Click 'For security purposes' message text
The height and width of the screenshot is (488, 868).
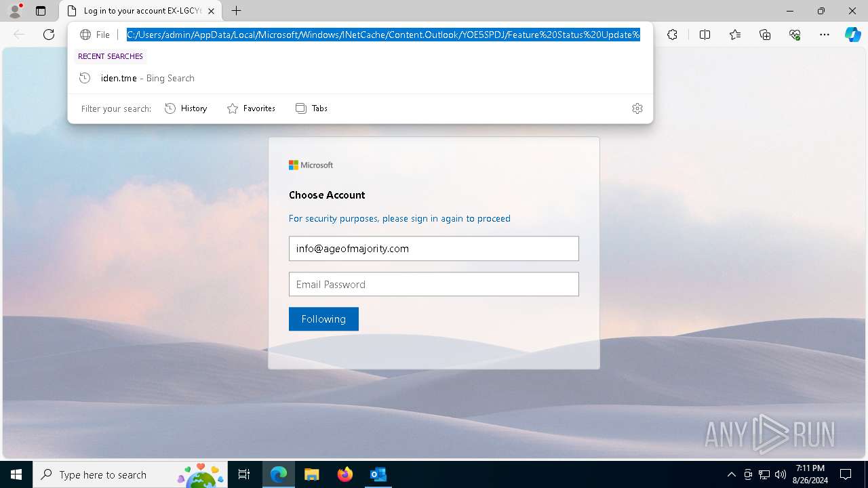[399, 218]
